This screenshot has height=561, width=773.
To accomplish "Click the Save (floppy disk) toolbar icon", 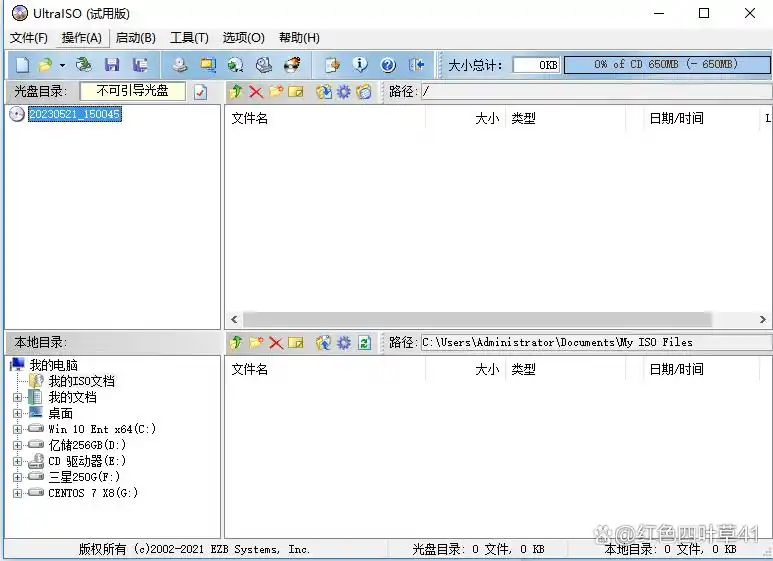I will 112,65.
